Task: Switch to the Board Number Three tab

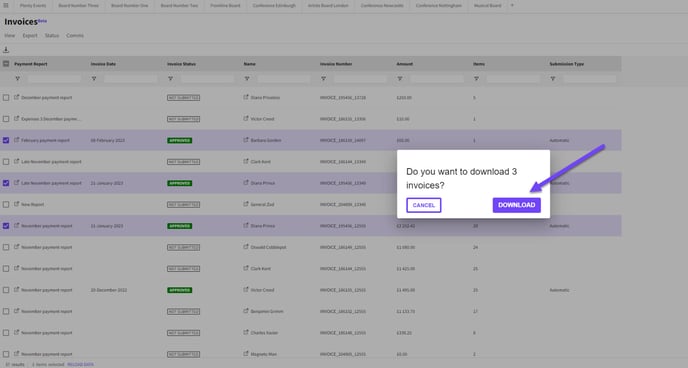Action: click(79, 6)
